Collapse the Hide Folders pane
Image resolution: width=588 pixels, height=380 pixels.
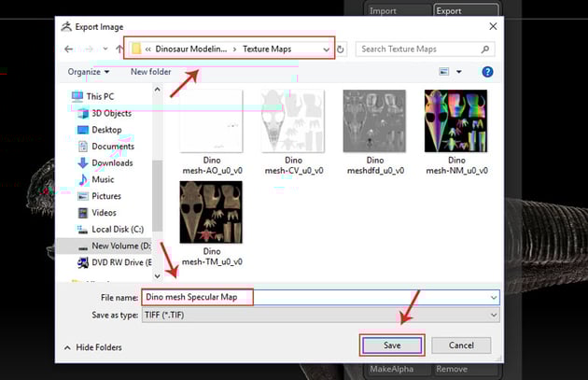point(92,347)
